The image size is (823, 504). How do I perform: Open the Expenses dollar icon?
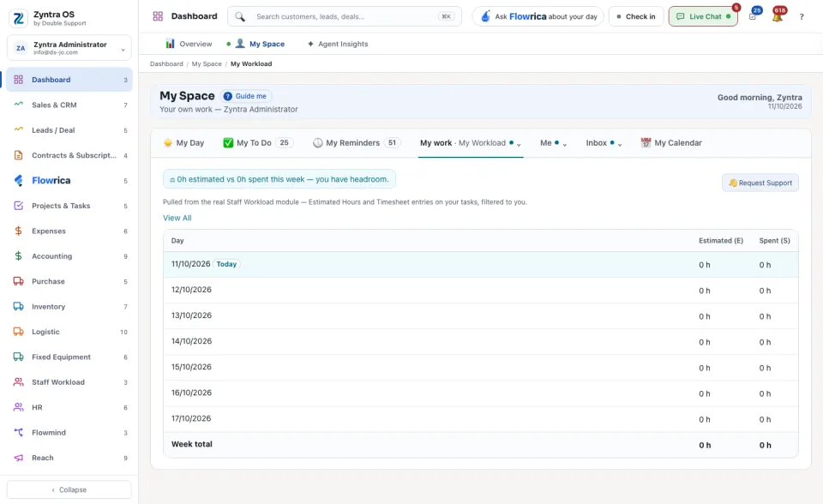pyautogui.click(x=18, y=231)
